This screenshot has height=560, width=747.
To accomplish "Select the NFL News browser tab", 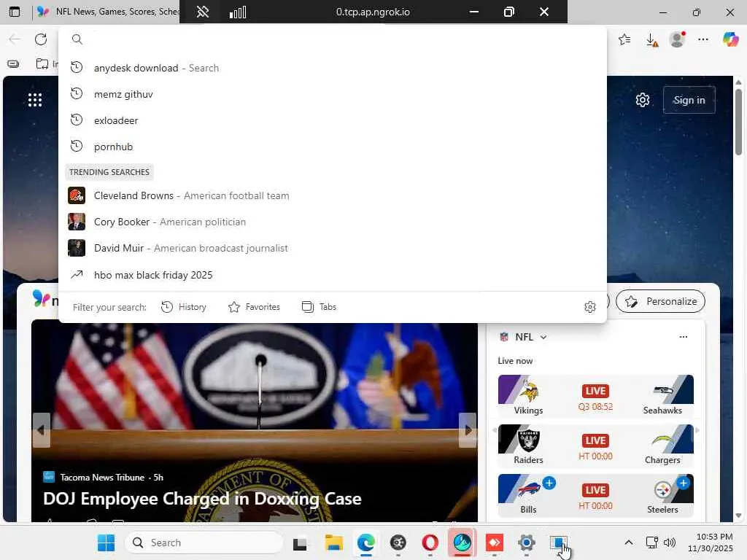I will [108, 12].
